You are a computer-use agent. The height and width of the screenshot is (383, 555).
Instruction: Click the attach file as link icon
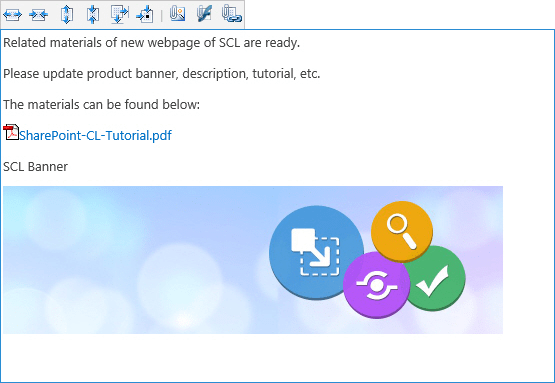(231, 14)
